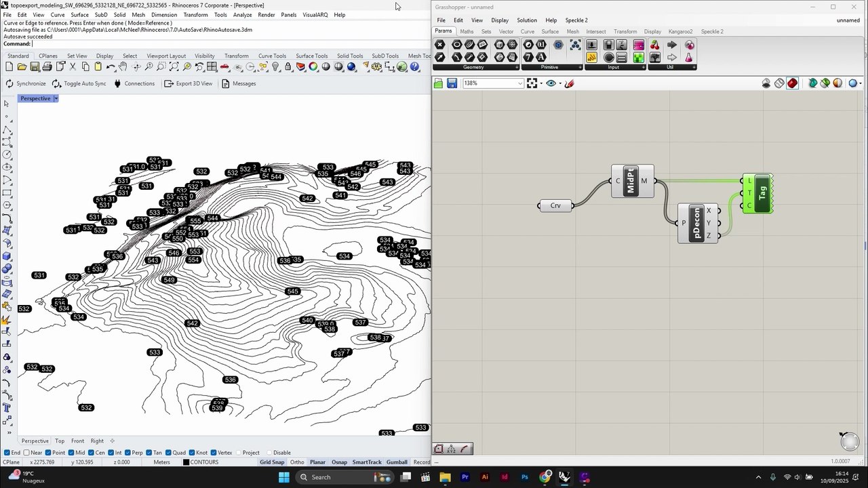Expand the Util group panel in Grasshopper
Image resolution: width=868 pixels, height=488 pixels.
[x=694, y=67]
